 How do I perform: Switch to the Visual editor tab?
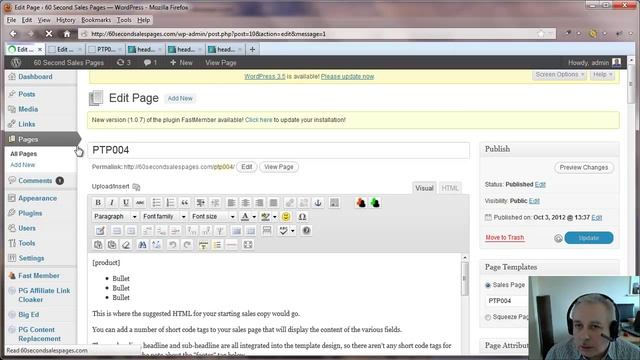[x=424, y=188]
